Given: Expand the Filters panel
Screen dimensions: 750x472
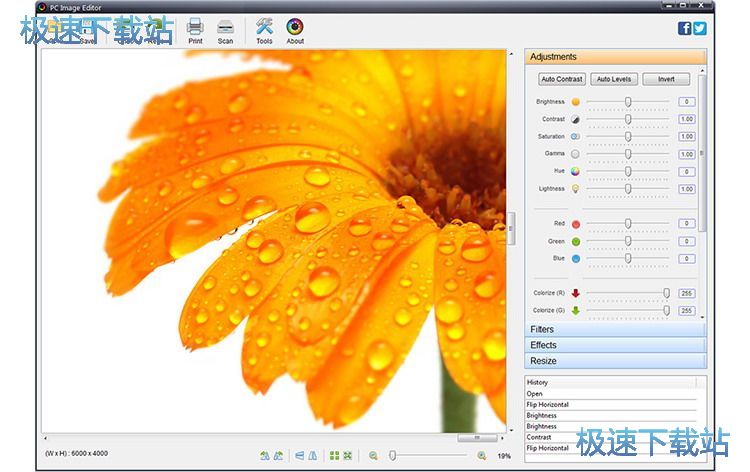Looking at the screenshot, I should pyautogui.click(x=615, y=329).
